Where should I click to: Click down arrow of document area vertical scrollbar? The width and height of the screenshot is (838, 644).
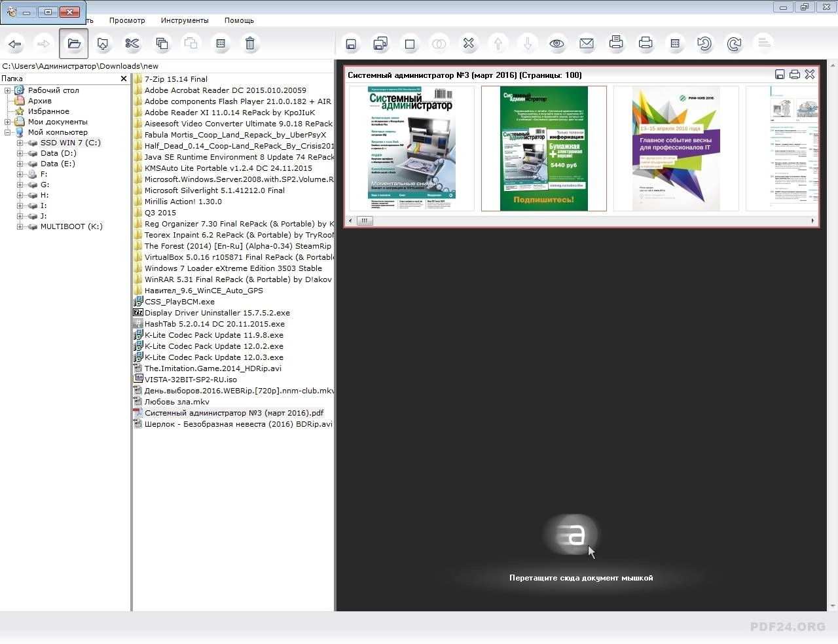coord(833,606)
